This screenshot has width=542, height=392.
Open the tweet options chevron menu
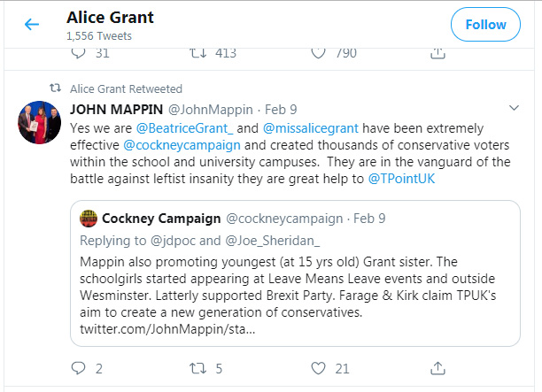514,108
